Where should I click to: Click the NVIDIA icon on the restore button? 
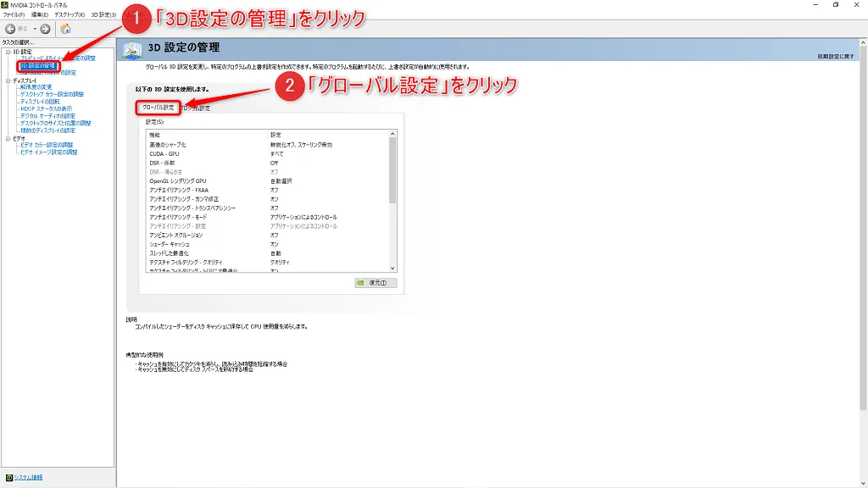(x=360, y=283)
